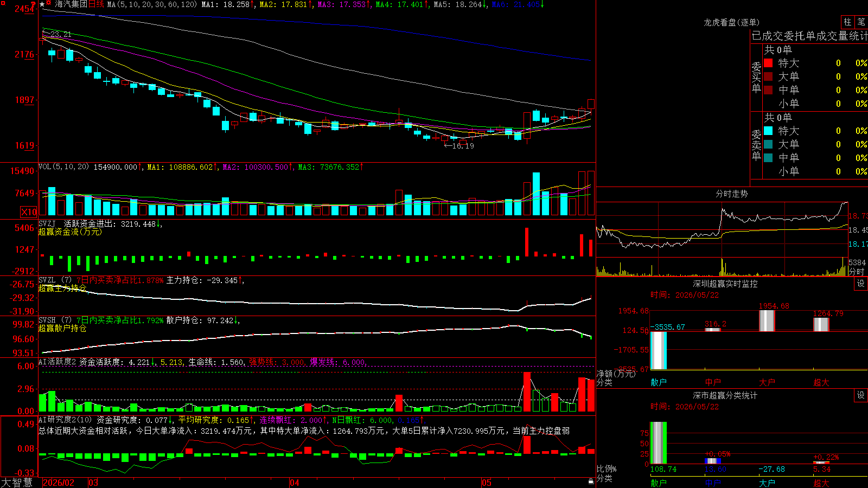Image resolution: width=868 pixels, height=488 pixels.
Task: Click the stock name 海汽集团
Action: (71, 4)
